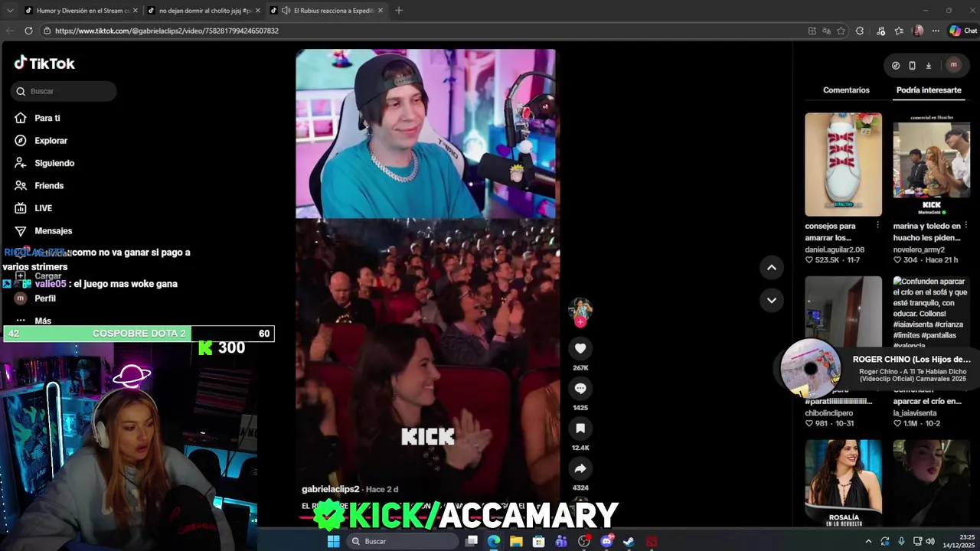Open the comments bubble icon on the video

pyautogui.click(x=580, y=389)
